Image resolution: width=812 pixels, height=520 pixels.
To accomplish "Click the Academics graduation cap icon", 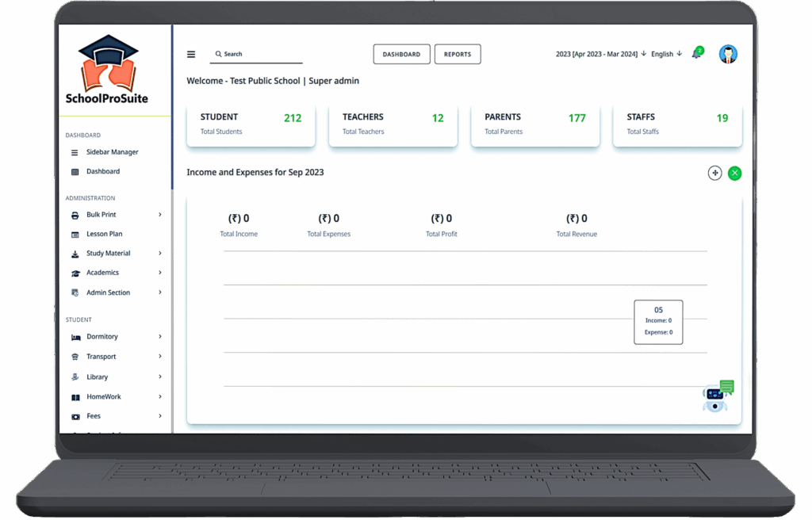I will [x=75, y=273].
